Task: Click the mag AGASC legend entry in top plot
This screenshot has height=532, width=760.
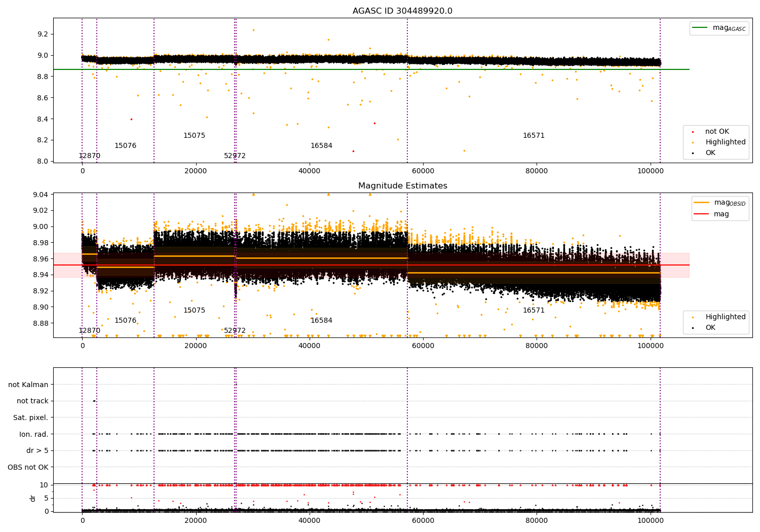Action: [x=719, y=28]
